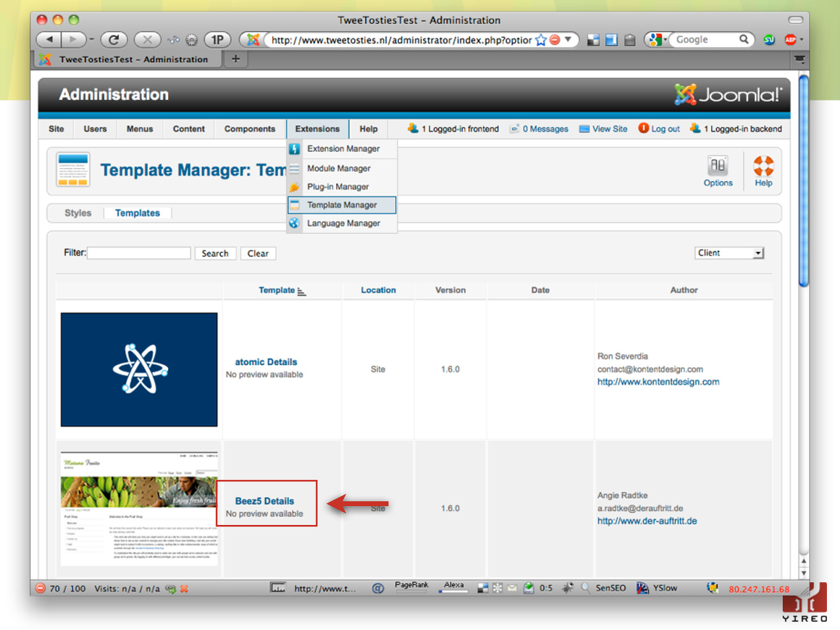
Task: Click the Delicious bookmarks toolbar icon
Action: click(593, 40)
